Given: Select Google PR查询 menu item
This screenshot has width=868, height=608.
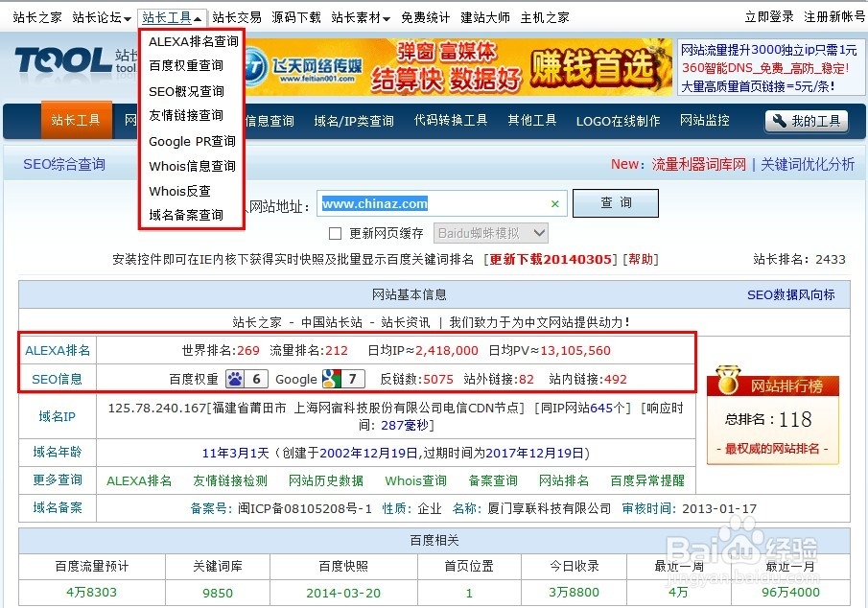Looking at the screenshot, I should click(x=192, y=141).
